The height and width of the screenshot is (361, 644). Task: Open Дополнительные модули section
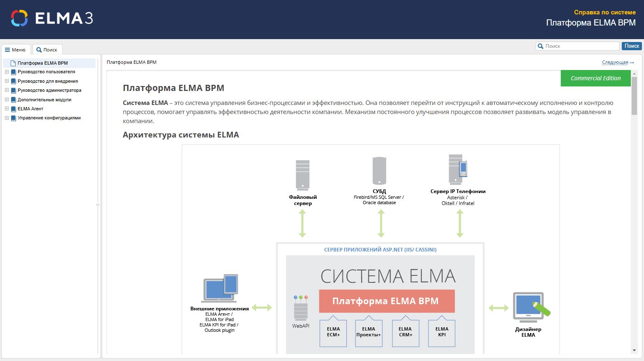pyautogui.click(x=44, y=100)
